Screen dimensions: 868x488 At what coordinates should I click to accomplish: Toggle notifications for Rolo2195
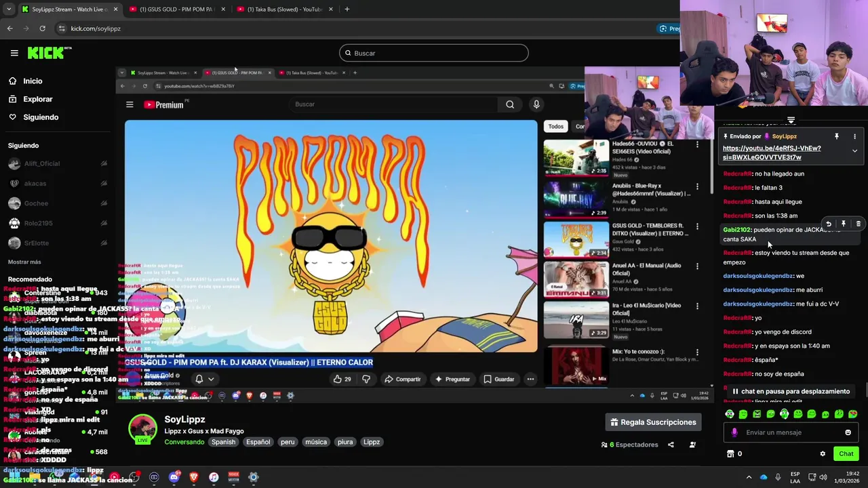(104, 223)
